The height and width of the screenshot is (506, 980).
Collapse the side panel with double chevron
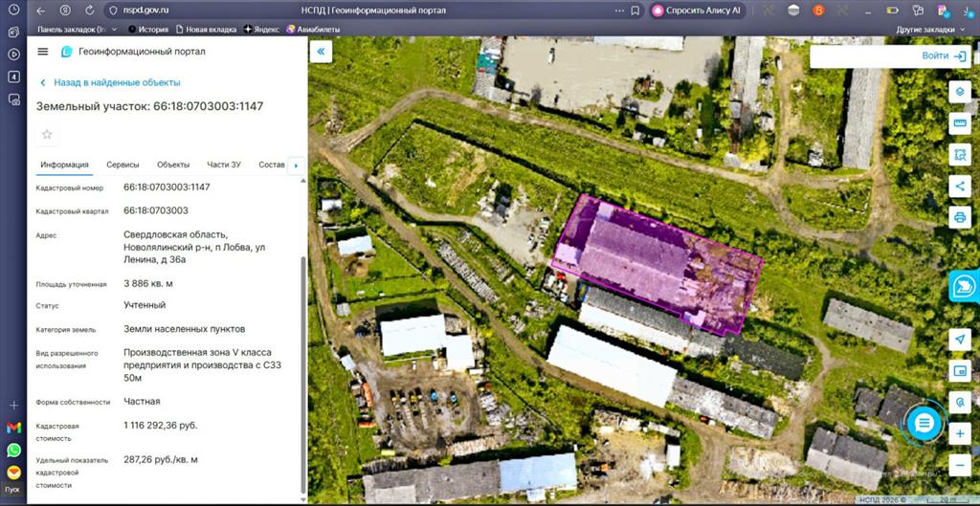[321, 52]
